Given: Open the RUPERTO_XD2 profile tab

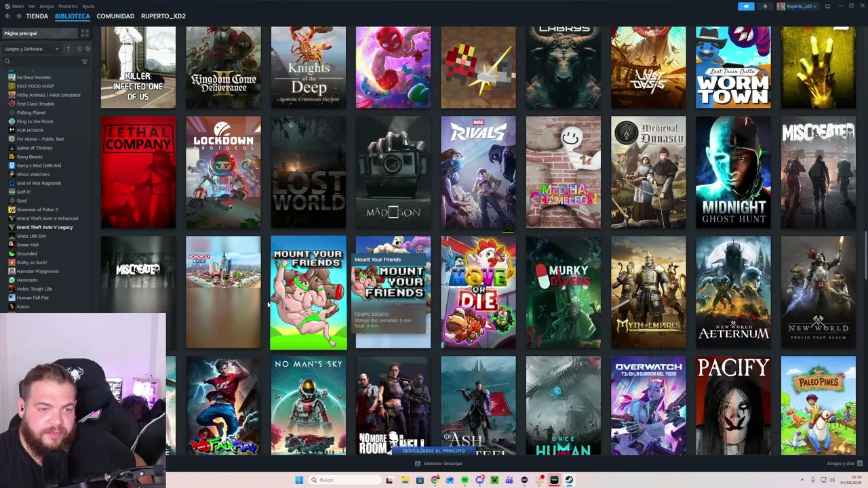Looking at the screenshot, I should click(x=163, y=16).
